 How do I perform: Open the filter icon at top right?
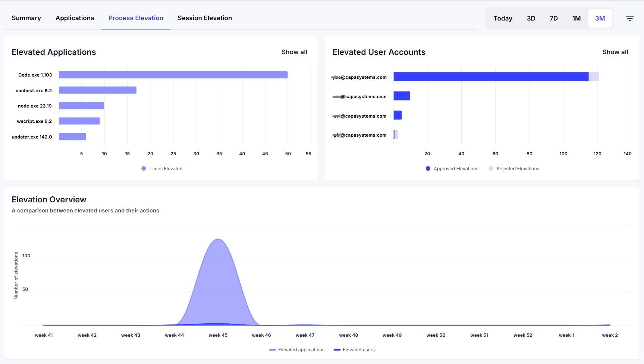(x=630, y=18)
